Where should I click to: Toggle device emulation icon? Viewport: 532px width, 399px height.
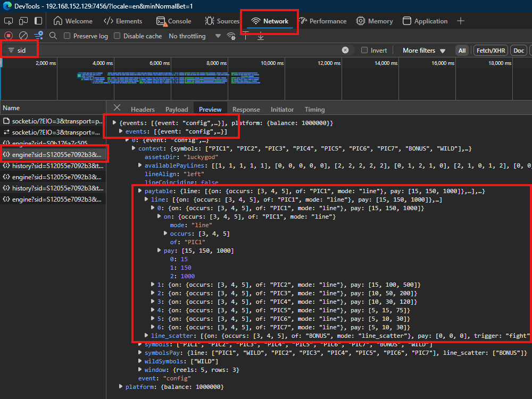tap(23, 21)
